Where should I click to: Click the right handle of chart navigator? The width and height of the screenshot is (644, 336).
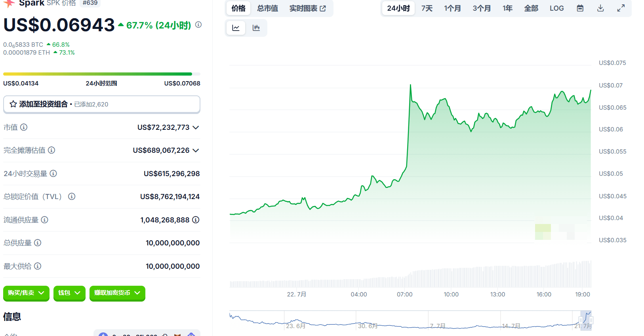coord(592,320)
